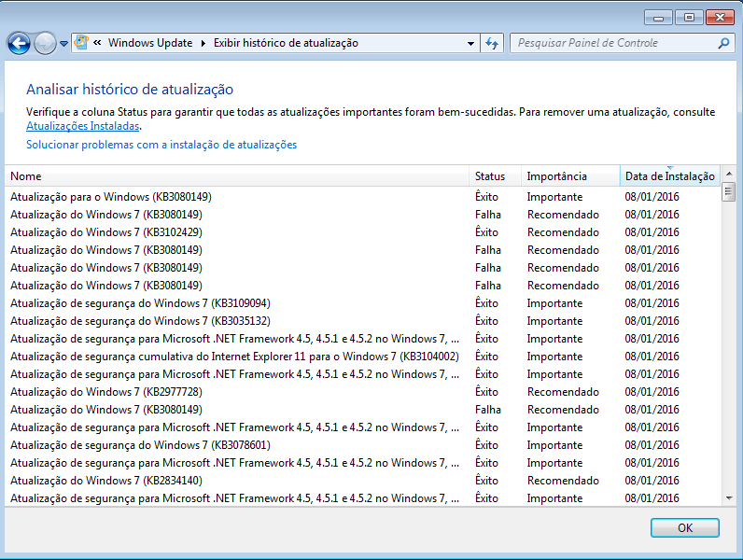Screen dimensions: 743x560
Task: Expand the address bar previous locations dropdown
Action: [x=470, y=44]
